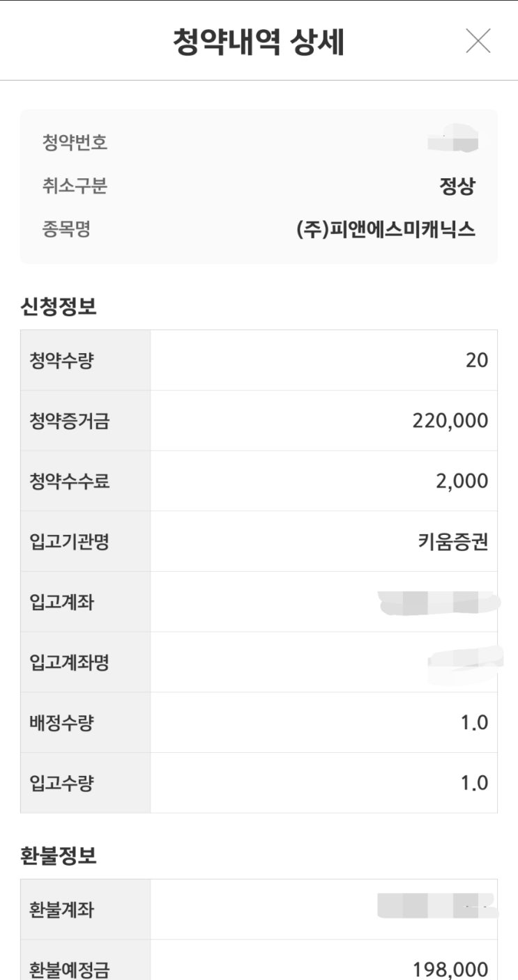Click the 배정수량 value 1.0
The height and width of the screenshot is (980, 518).
pyautogui.click(x=474, y=723)
